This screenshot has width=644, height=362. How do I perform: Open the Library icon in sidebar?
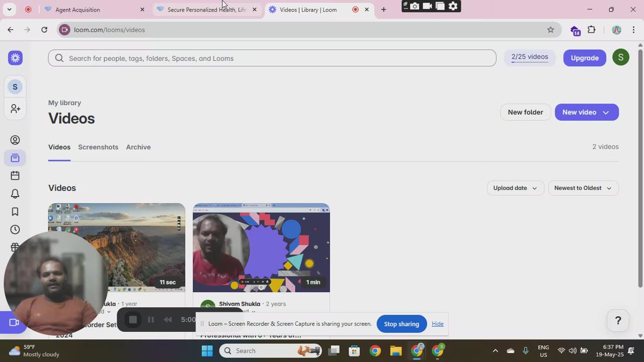[15, 158]
